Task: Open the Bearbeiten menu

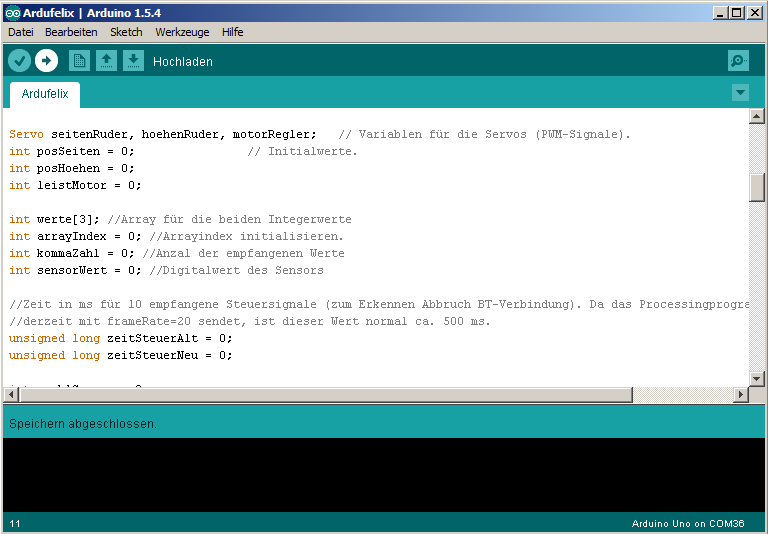Action: 71,32
